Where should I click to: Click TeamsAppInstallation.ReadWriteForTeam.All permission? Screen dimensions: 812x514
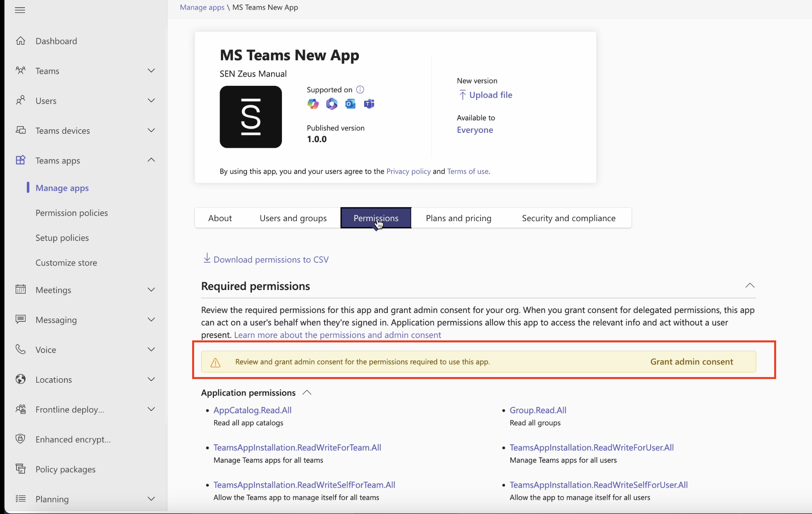[x=297, y=447]
